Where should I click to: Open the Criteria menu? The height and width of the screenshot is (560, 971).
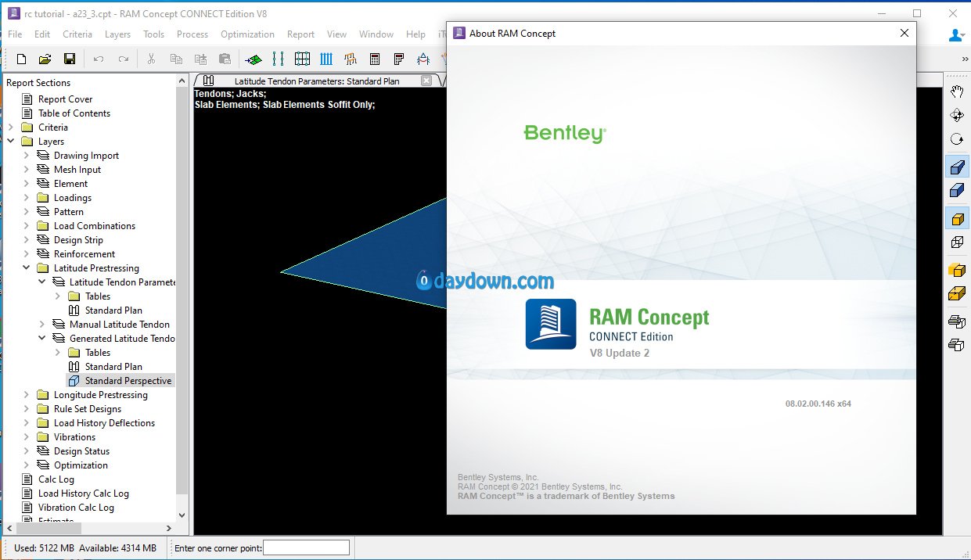tap(77, 34)
